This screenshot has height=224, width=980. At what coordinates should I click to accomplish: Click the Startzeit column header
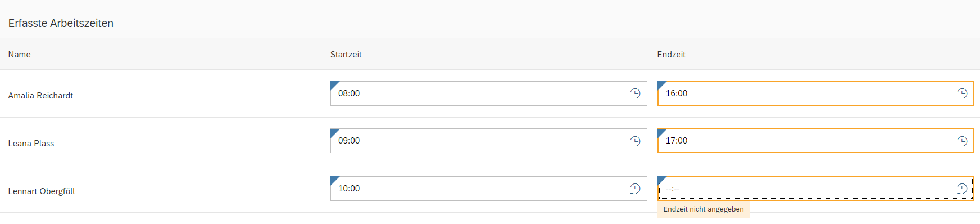346,55
